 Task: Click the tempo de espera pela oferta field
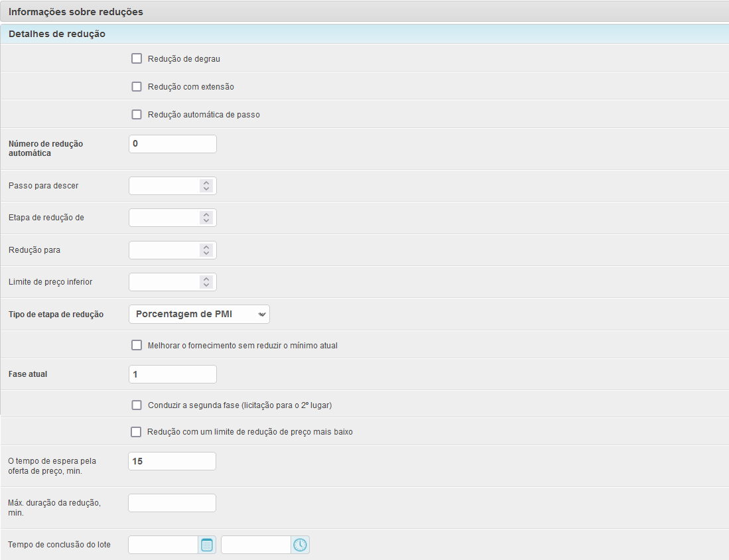click(x=172, y=461)
